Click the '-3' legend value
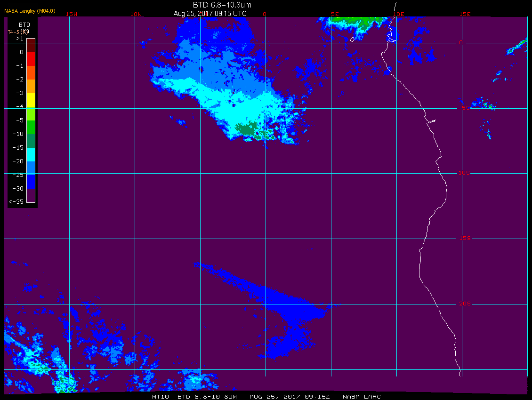This screenshot has width=532, height=400. tap(20, 93)
